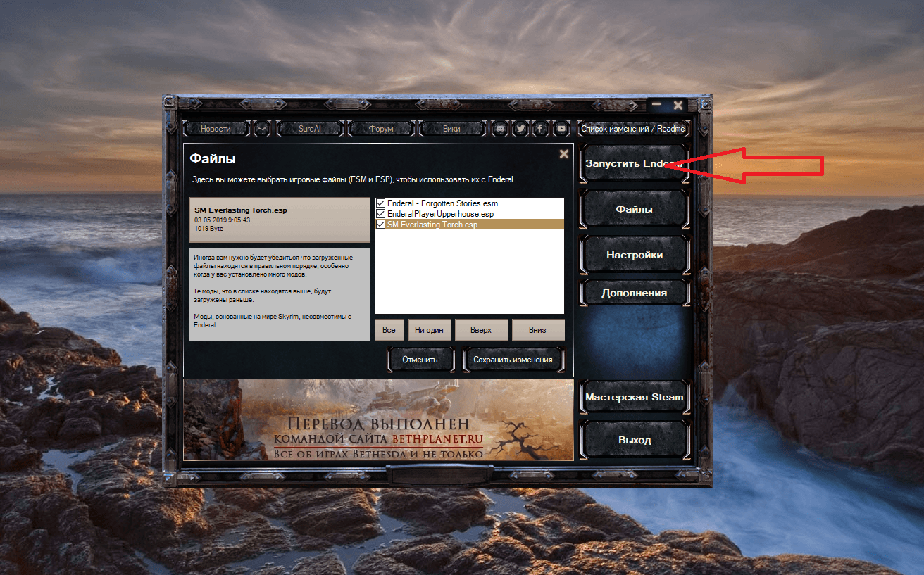Open the Форум tab
This screenshot has width=924, height=575.
380,129
